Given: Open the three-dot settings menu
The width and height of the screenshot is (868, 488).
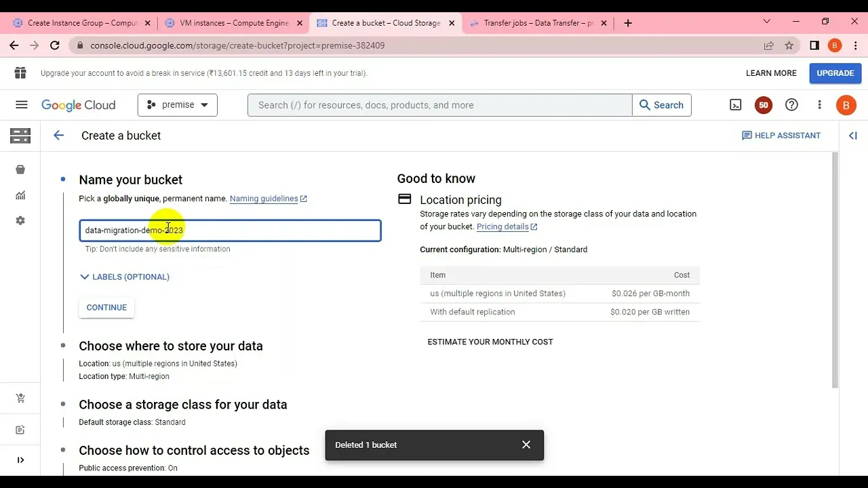Looking at the screenshot, I should click(819, 105).
